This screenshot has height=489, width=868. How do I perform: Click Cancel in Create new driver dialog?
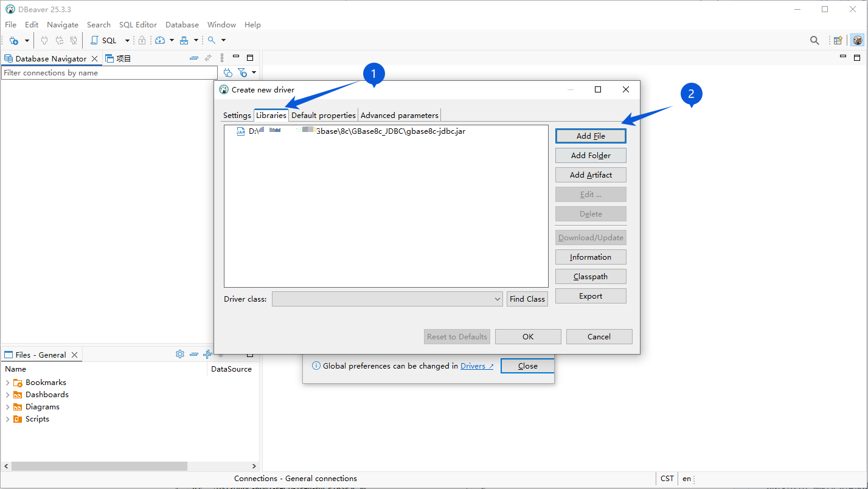tap(599, 337)
